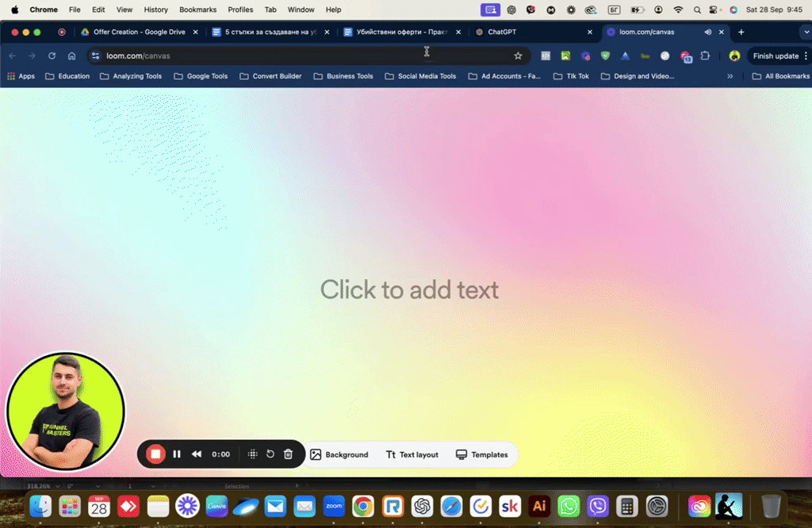Viewport: 812px width, 528px height.
Task: Delete recording with the trash icon
Action: (289, 454)
